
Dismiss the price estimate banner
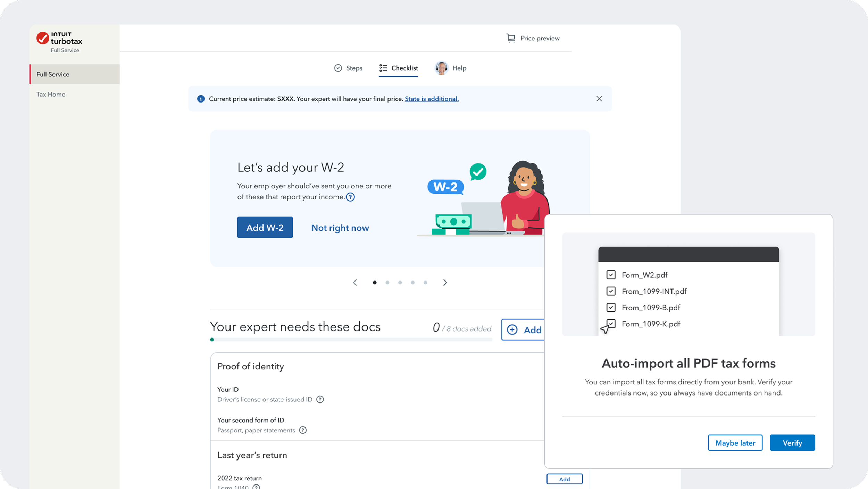tap(599, 99)
